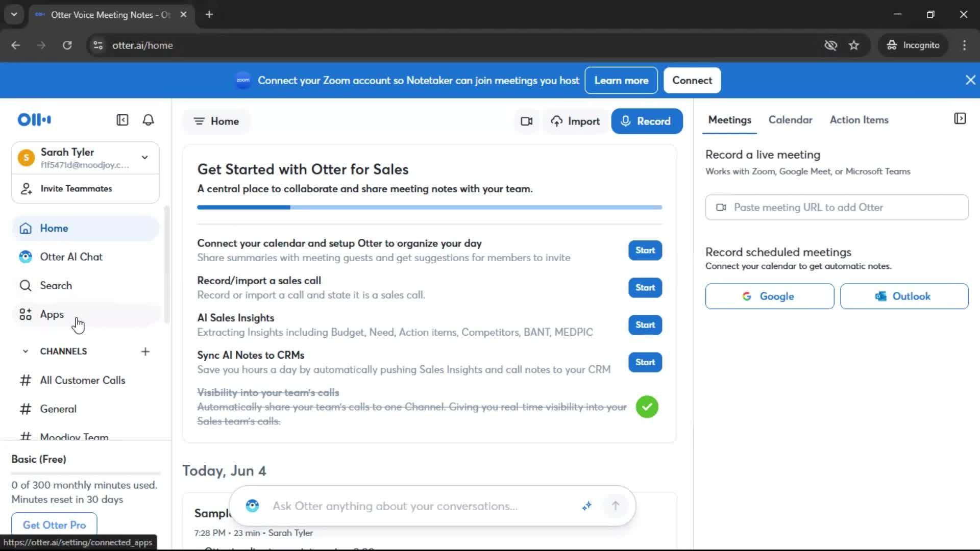Click the Incognito indicator
The image size is (980, 551).
[x=913, y=45]
